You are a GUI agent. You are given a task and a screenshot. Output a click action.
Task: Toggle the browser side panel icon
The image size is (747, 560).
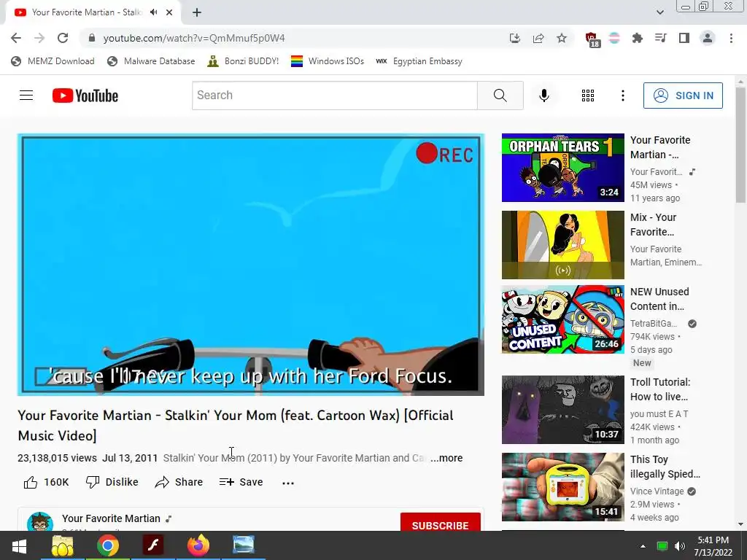point(684,38)
